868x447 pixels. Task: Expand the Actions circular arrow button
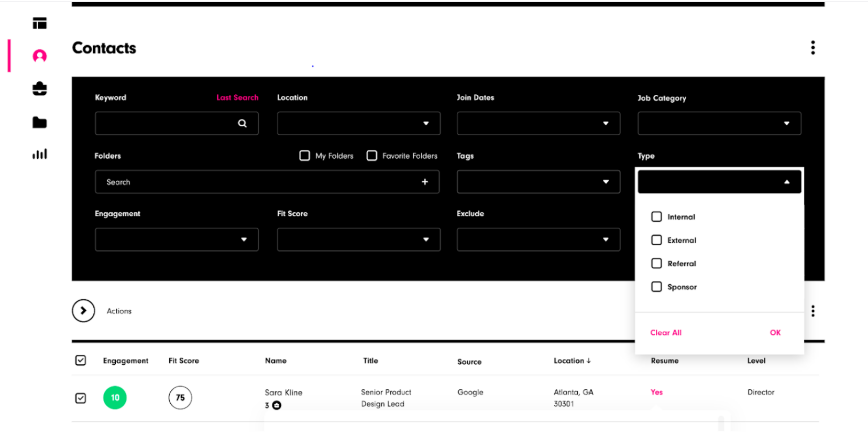click(83, 311)
